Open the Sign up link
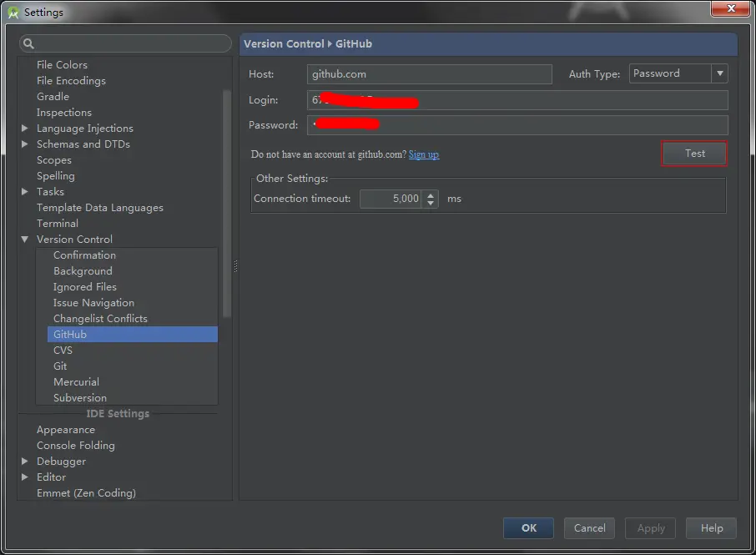756x555 pixels. pos(424,154)
